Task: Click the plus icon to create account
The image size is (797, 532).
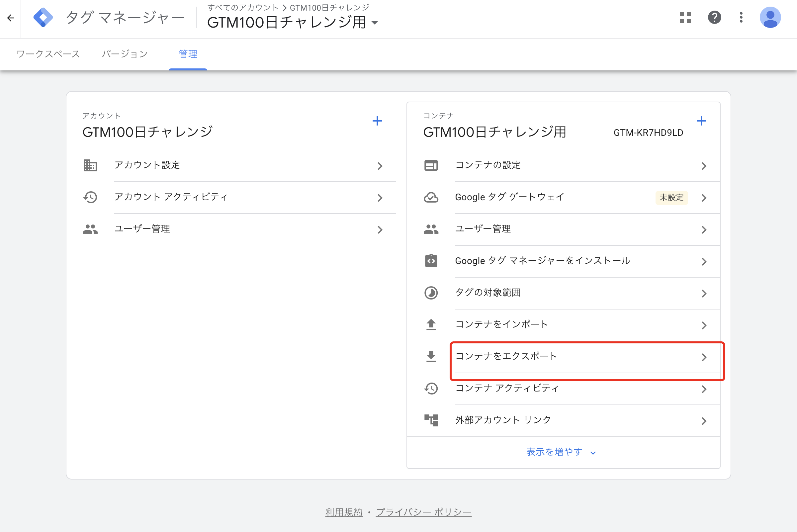Action: (377, 121)
